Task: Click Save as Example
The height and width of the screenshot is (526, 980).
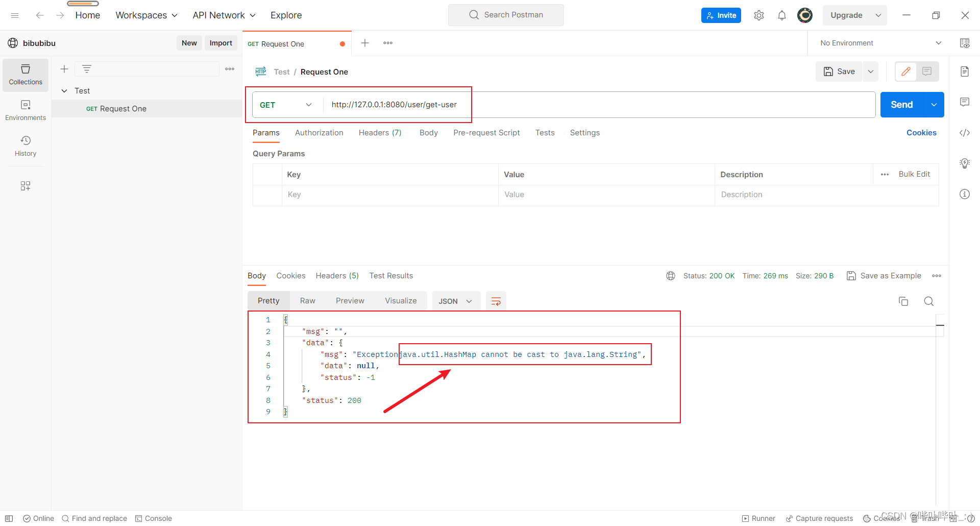Action: tap(884, 276)
